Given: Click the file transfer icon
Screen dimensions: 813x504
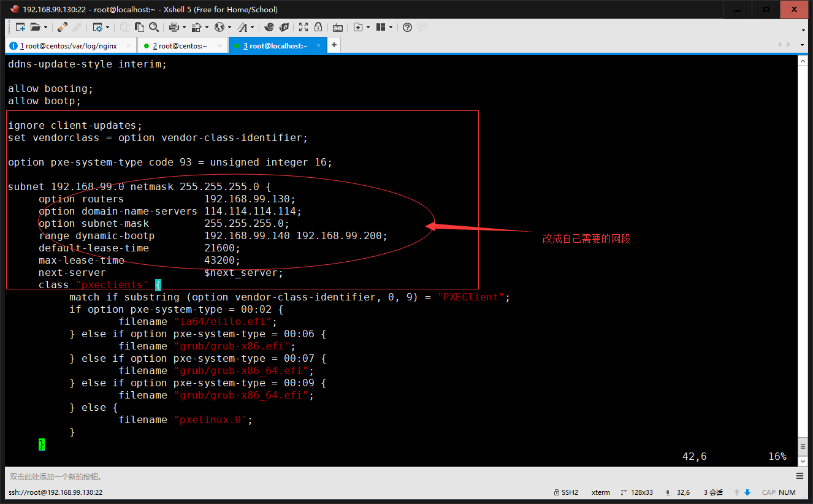Looking at the screenshot, I should pyautogui.click(x=196, y=27).
